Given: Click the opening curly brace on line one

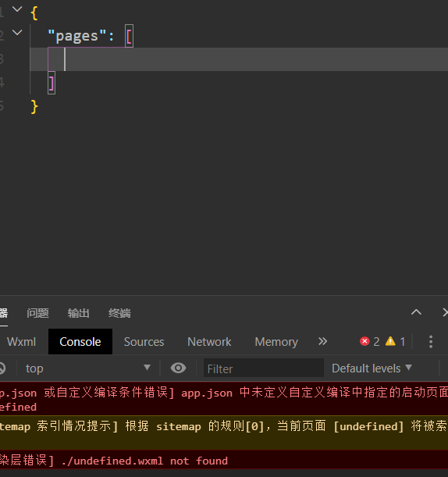Looking at the screenshot, I should point(34,13).
